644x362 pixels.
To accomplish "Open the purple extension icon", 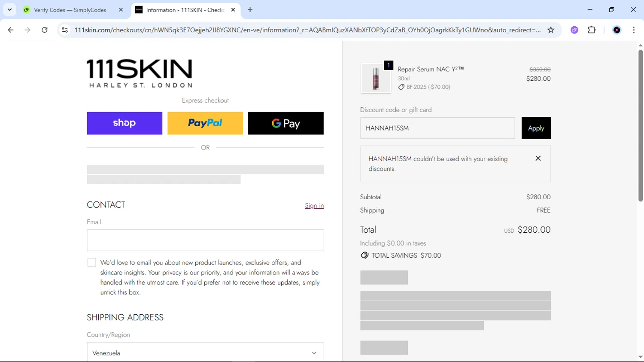I will coord(574,30).
